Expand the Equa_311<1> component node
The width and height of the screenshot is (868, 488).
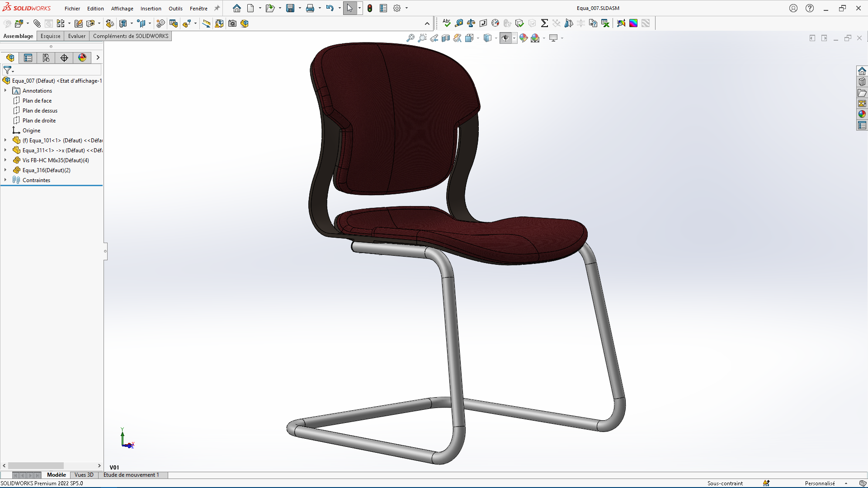click(x=5, y=150)
